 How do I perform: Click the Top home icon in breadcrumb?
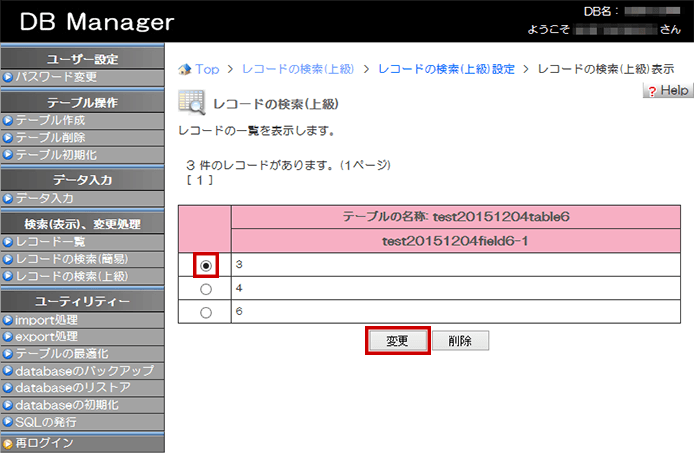click(184, 69)
